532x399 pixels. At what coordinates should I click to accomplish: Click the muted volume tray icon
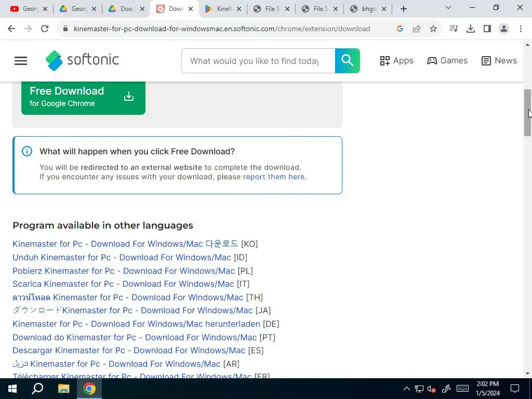(x=432, y=389)
